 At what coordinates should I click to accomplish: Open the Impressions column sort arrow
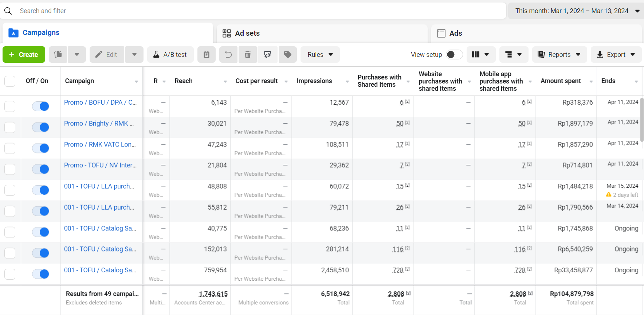point(347,81)
